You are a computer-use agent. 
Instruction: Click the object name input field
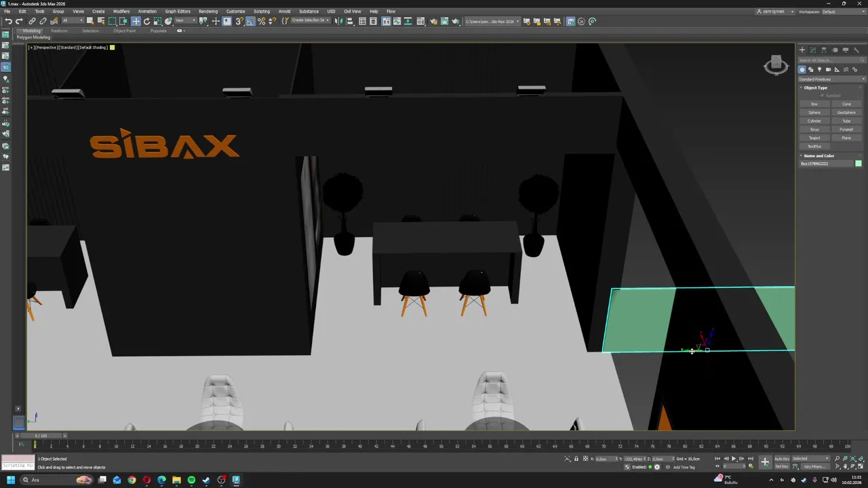pyautogui.click(x=826, y=163)
